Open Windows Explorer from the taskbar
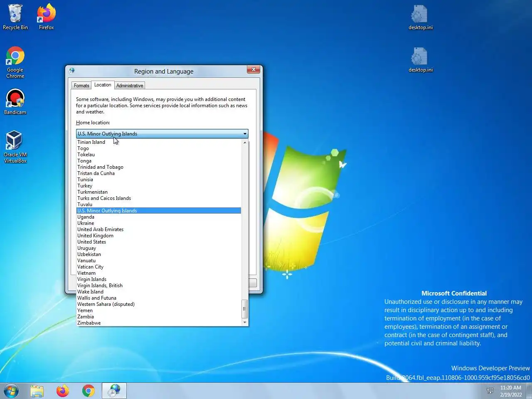532x399 pixels. point(37,391)
